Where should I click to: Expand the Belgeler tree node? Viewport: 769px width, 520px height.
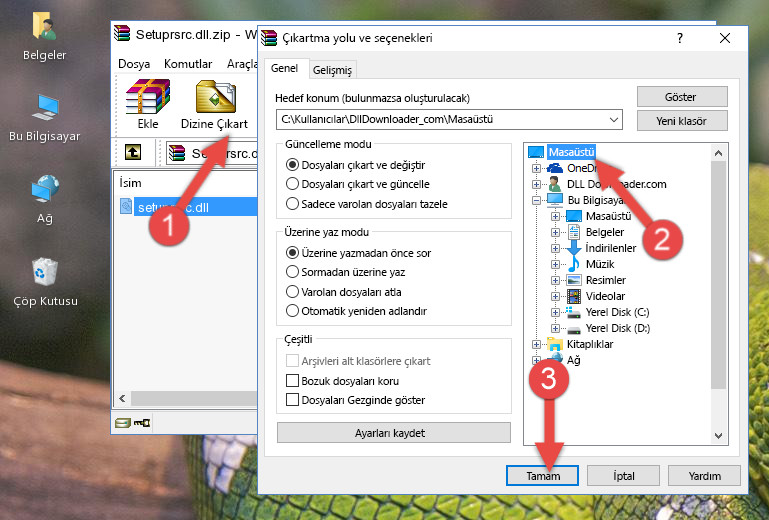(555, 232)
